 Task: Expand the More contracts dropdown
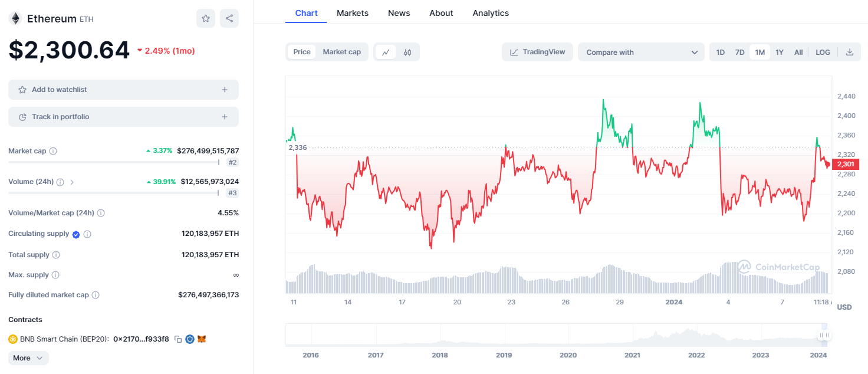click(x=28, y=358)
